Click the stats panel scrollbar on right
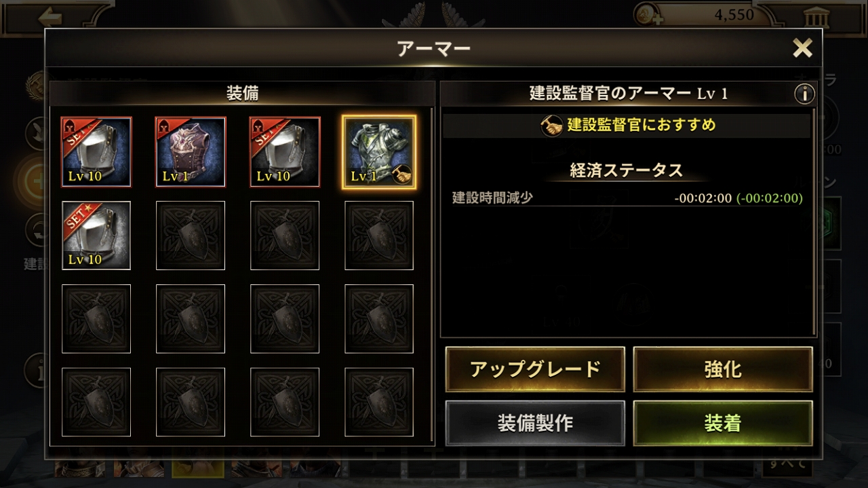Image resolution: width=868 pixels, height=488 pixels. click(814, 223)
